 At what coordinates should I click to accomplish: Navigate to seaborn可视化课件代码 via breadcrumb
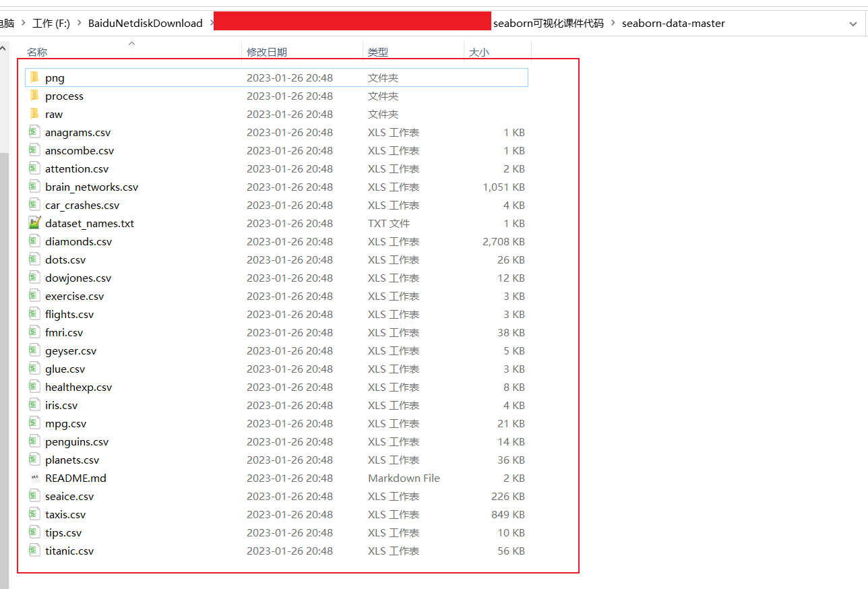[549, 23]
